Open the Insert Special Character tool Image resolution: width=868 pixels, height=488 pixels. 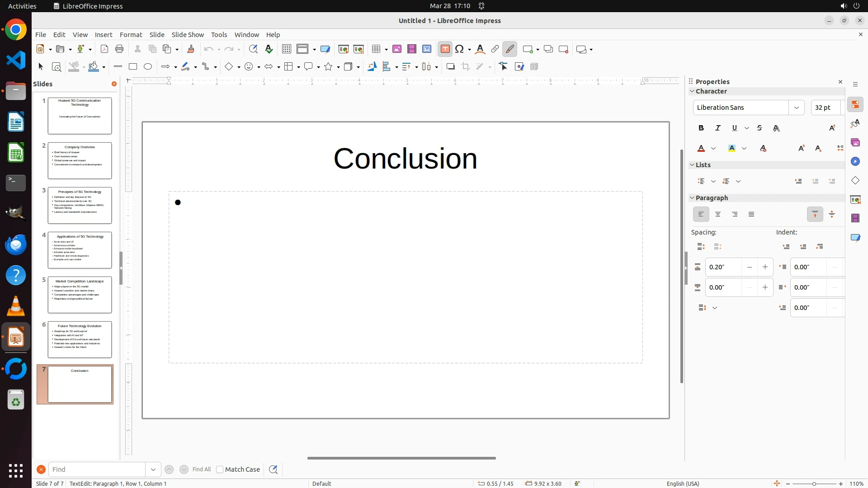[x=460, y=49]
